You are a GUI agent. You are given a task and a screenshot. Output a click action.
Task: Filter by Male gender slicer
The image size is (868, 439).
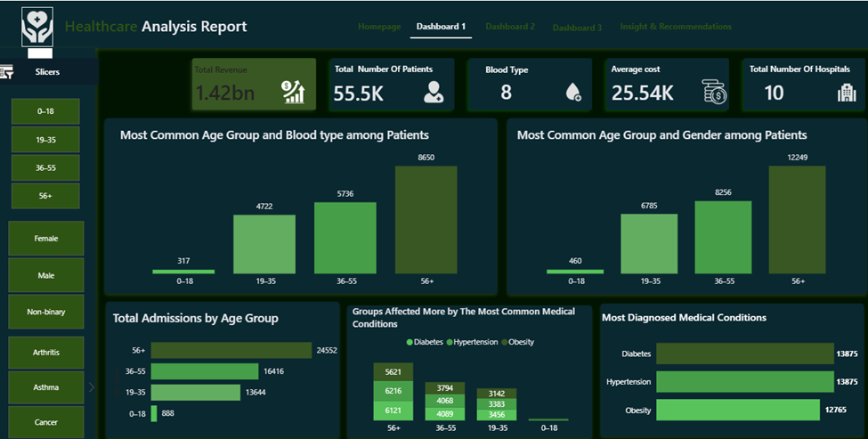click(x=46, y=275)
